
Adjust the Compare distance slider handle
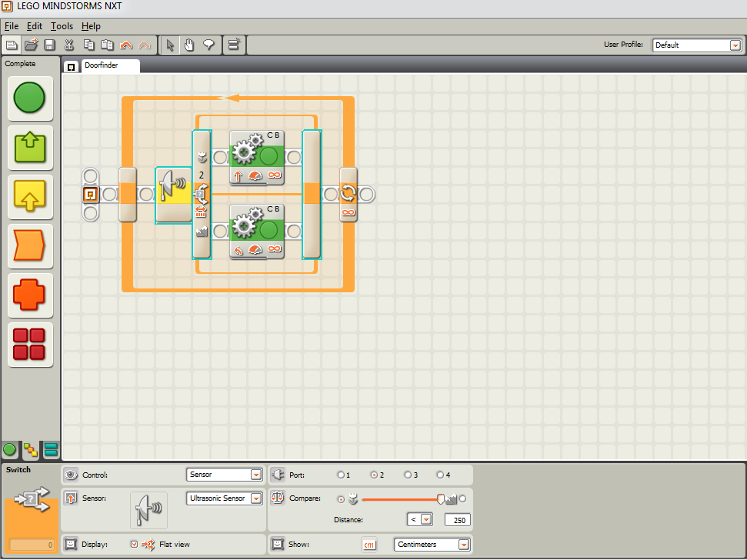click(x=441, y=499)
